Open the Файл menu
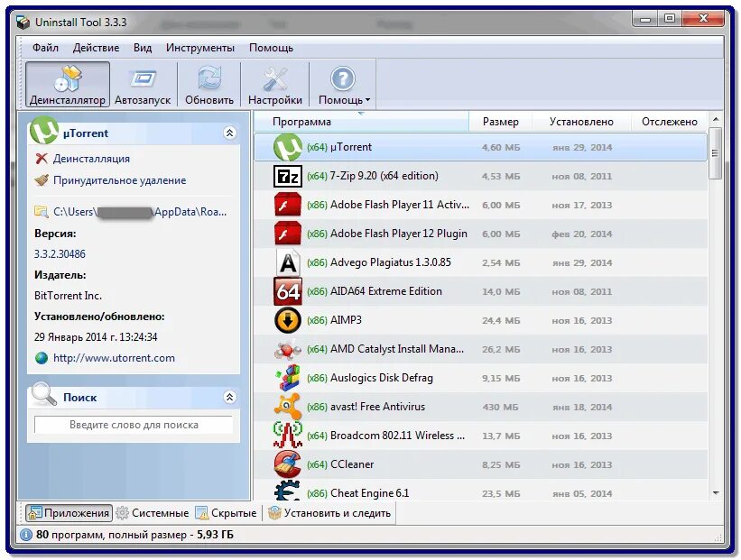This screenshot has width=741, height=560. click(x=45, y=48)
